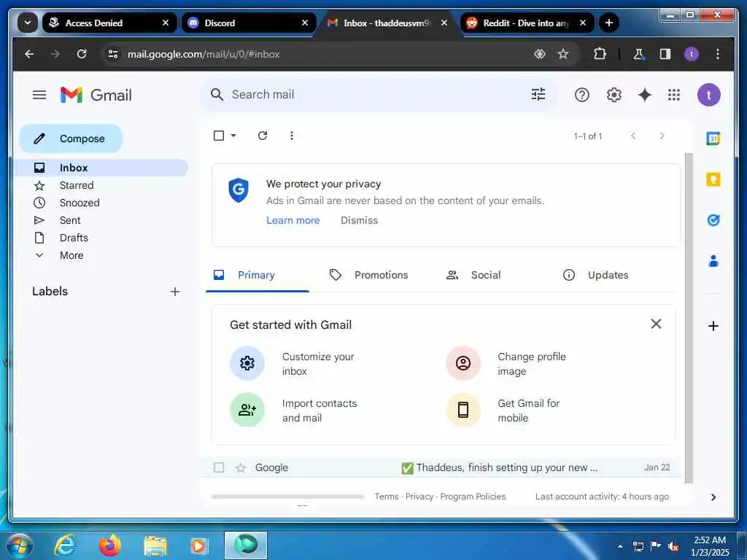Viewport: 747px width, 560px height.
Task: Open Chrome Labs flask icon
Action: (x=638, y=54)
